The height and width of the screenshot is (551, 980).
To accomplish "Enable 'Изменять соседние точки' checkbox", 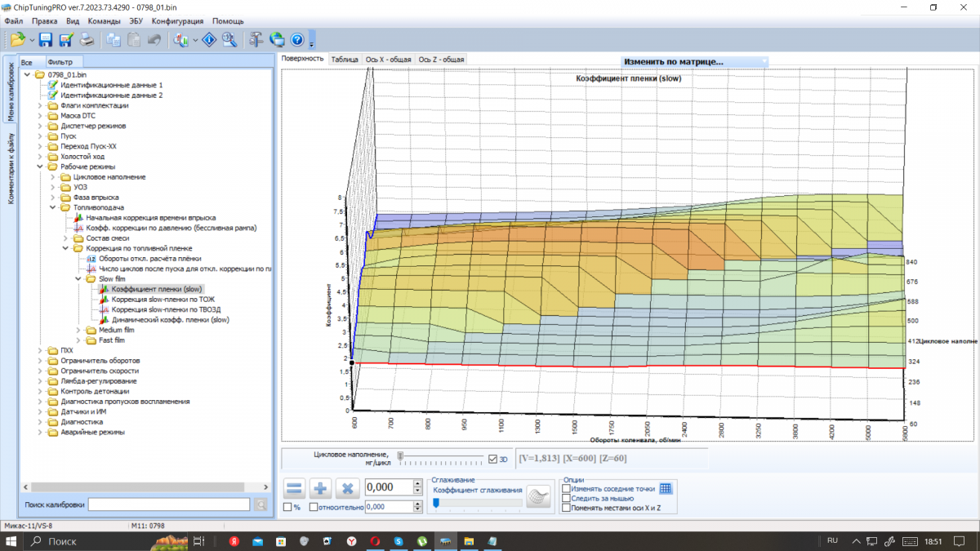I will tap(567, 488).
